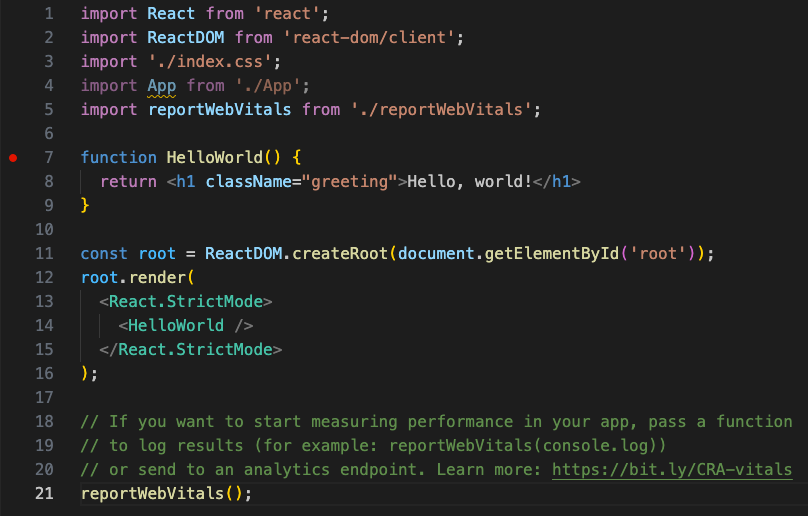Screen dimensions: 808x516
Task: Place cursor on 'react-dom/client' import string
Action: coord(369,38)
